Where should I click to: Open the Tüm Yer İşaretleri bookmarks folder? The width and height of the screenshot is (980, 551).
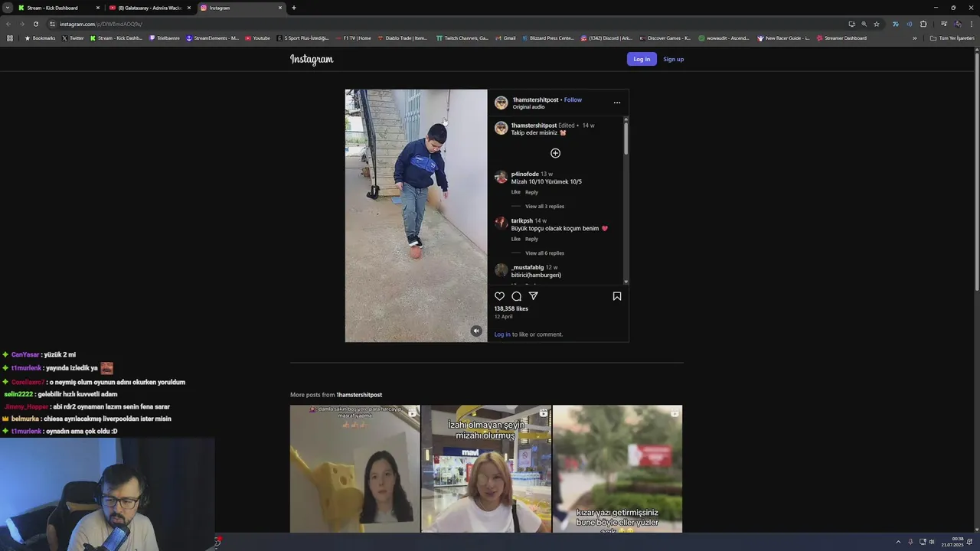(x=952, y=38)
